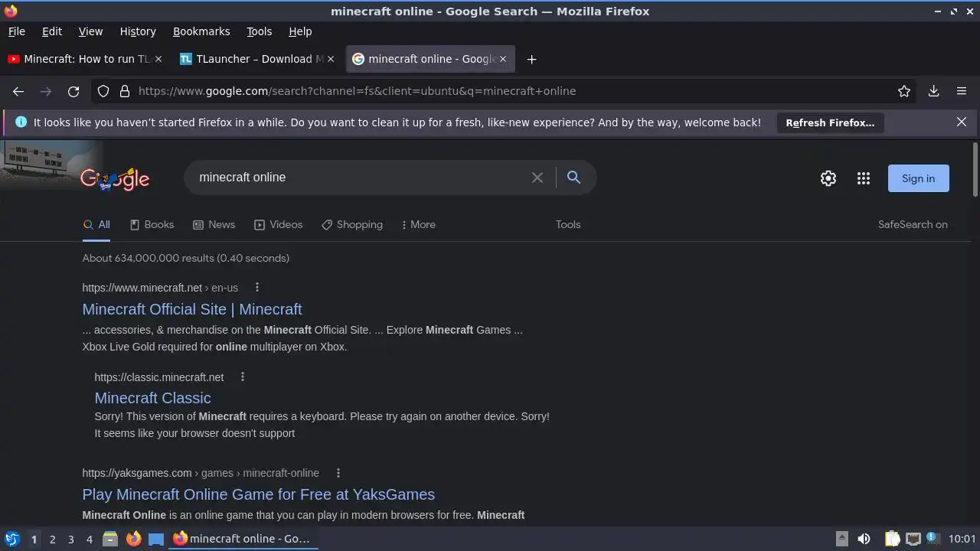Click the Refresh Firefox… button
Image resolution: width=980 pixels, height=551 pixels.
tap(830, 122)
